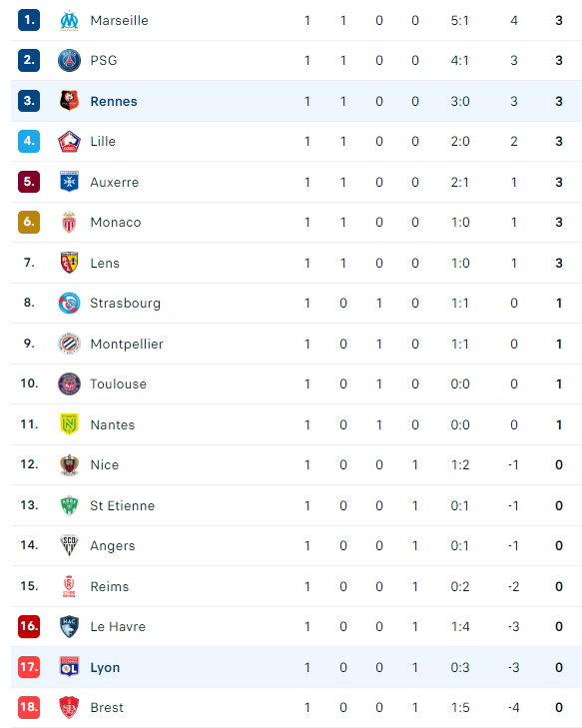Open the St Etienne team name
The height and width of the screenshot is (728, 582).
coord(123,505)
